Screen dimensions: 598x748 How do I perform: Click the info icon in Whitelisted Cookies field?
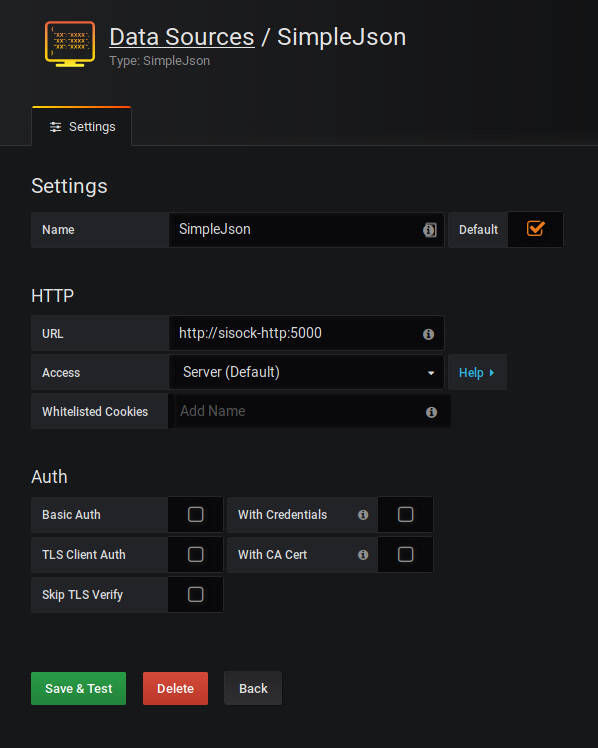click(x=431, y=412)
